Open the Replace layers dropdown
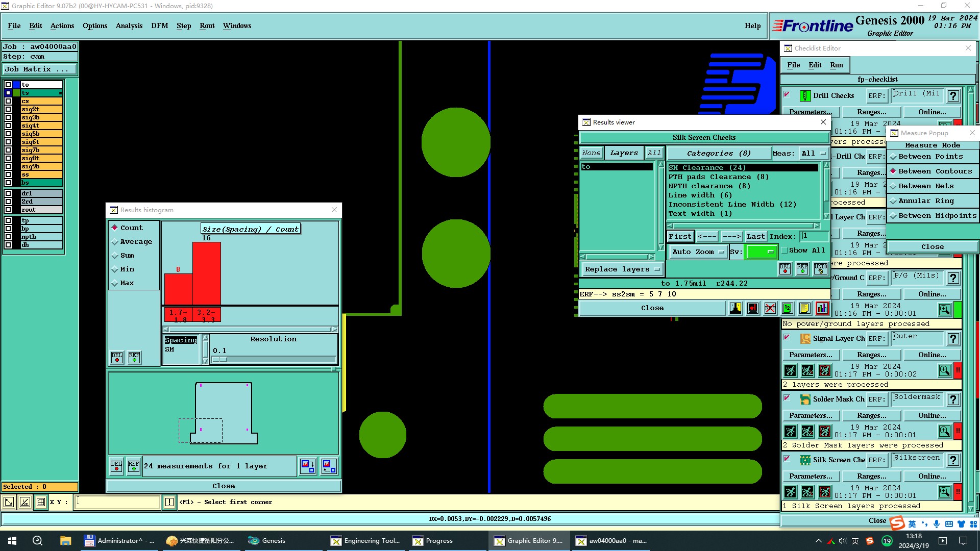The image size is (980, 551). coord(622,269)
